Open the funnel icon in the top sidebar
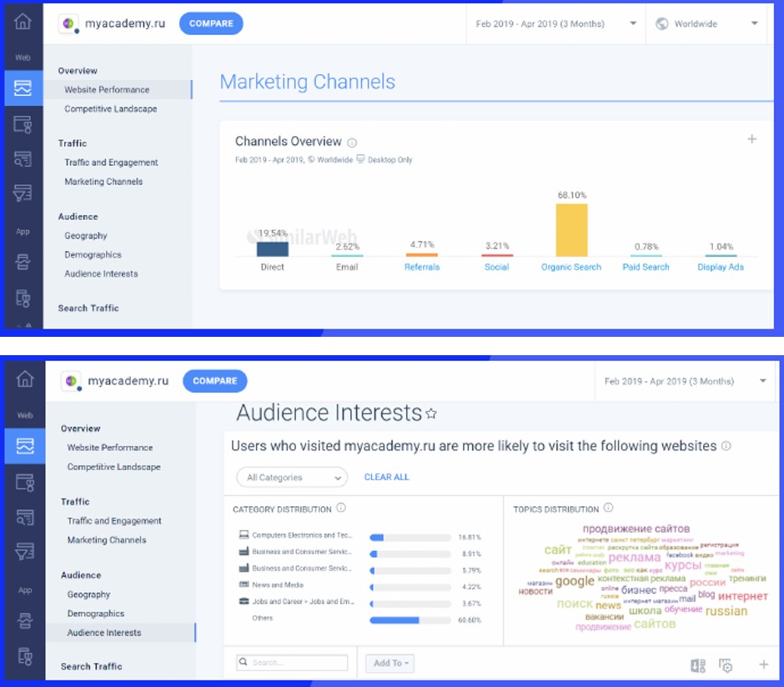This screenshot has width=784, height=687. 23,193
